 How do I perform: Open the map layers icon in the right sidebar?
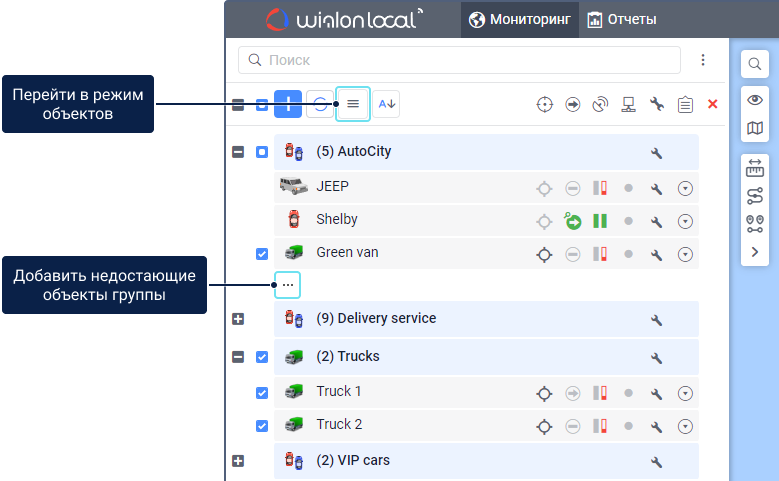pyautogui.click(x=755, y=128)
